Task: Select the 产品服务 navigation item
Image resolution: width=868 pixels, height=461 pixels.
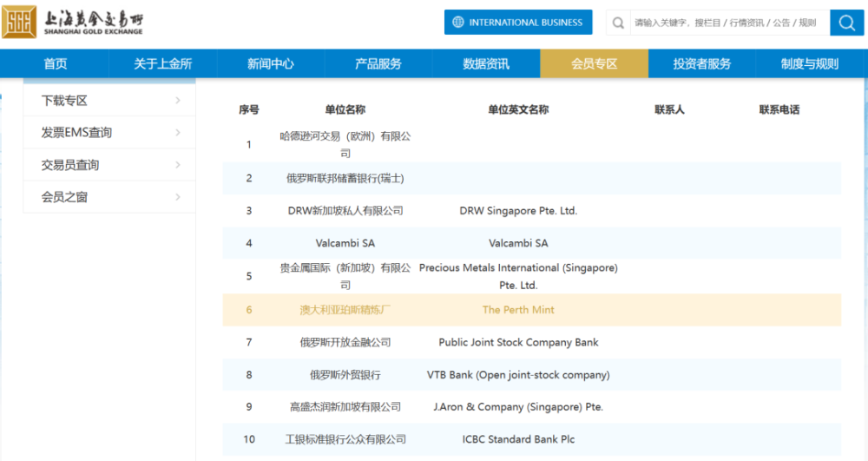Action: (x=378, y=63)
